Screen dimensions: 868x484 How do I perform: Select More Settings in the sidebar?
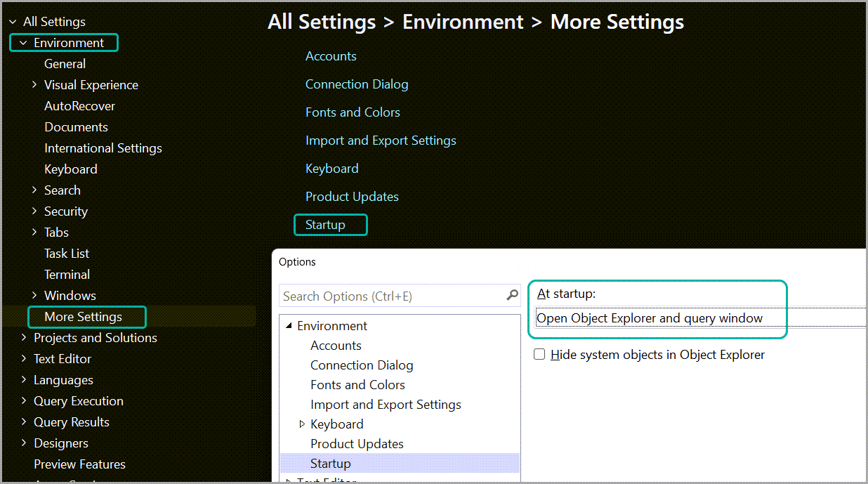point(86,317)
